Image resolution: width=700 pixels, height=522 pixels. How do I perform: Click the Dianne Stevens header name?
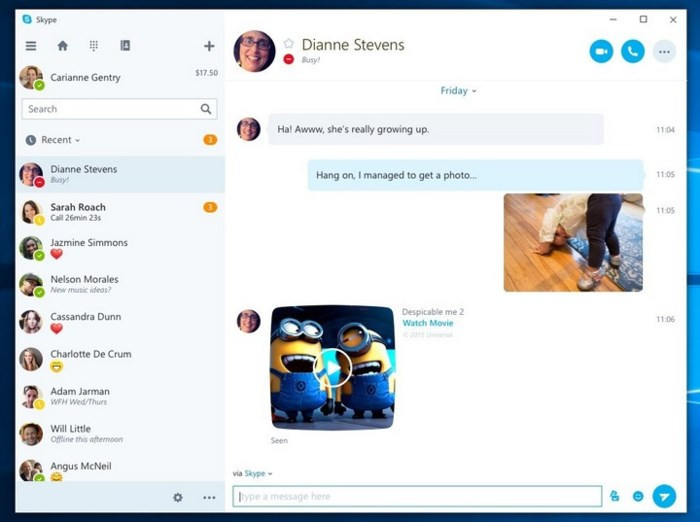pyautogui.click(x=353, y=45)
